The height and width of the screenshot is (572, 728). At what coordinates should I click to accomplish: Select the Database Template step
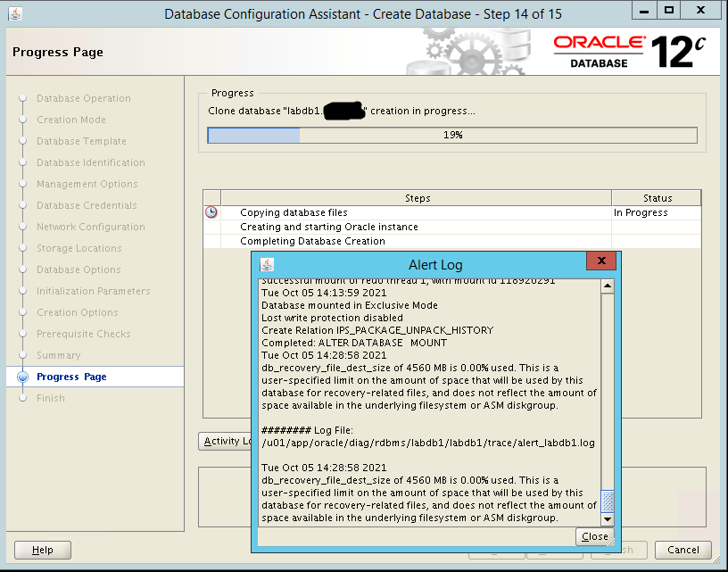pyautogui.click(x=81, y=141)
